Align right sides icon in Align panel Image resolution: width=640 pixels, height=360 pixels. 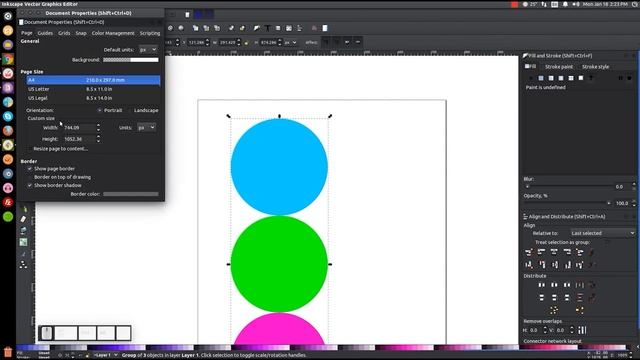(567, 252)
